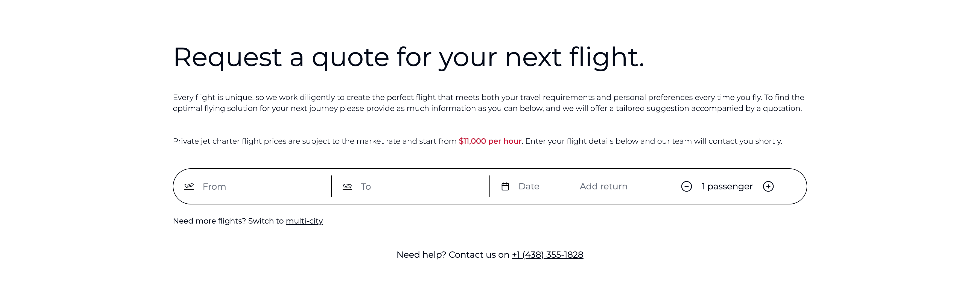Switch to the multi-city link
Viewport: 980px width, 305px height.
click(x=304, y=221)
